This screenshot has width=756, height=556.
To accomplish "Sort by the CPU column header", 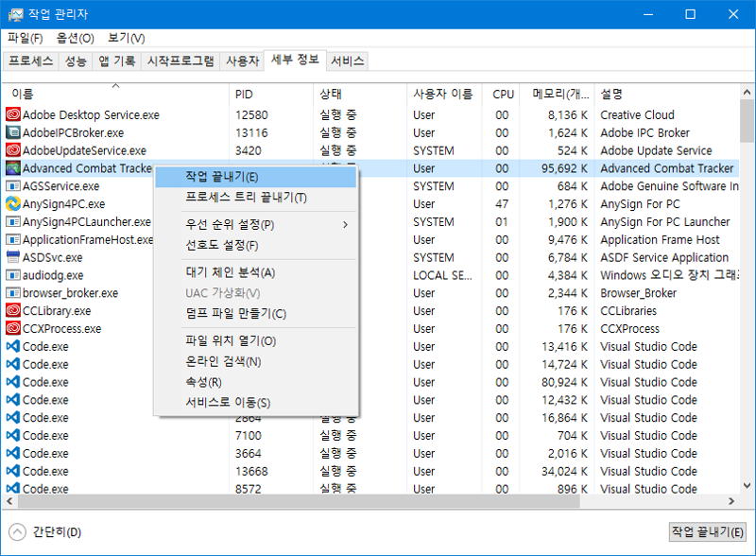I will pos(501,95).
